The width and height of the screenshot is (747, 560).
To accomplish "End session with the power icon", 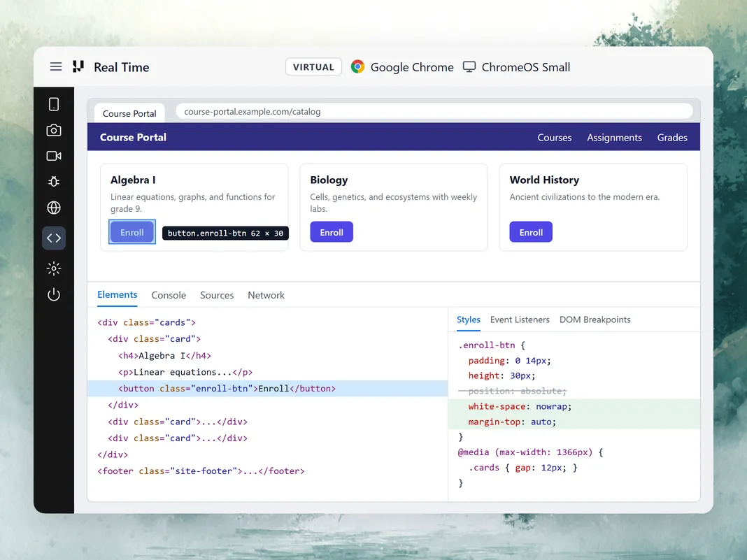I will [54, 295].
